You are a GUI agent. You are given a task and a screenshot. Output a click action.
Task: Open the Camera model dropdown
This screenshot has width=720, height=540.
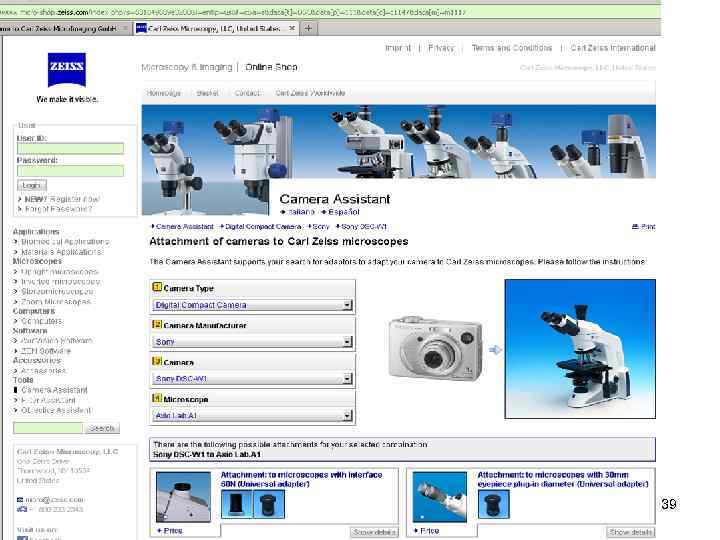point(252,379)
